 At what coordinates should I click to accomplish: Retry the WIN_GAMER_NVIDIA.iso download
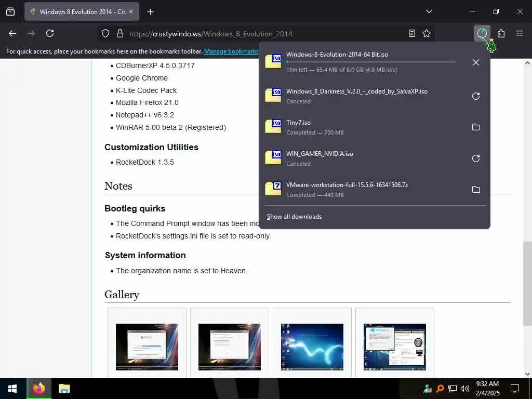pyautogui.click(x=476, y=158)
